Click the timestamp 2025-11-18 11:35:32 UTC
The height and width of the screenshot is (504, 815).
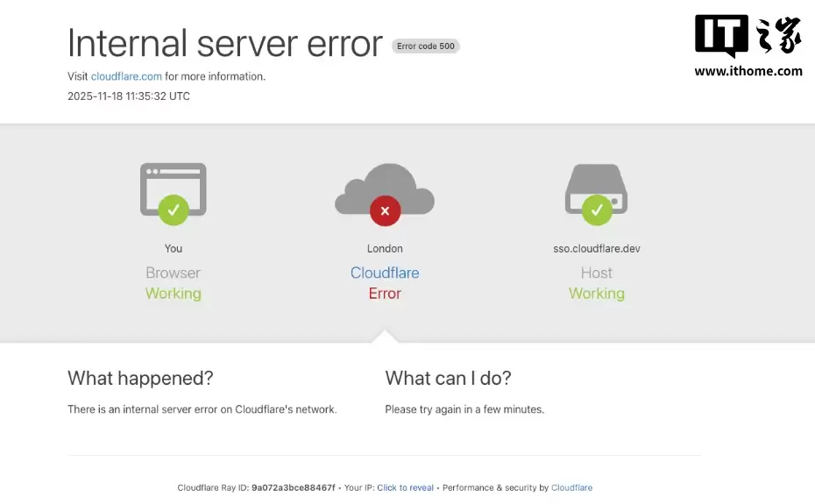pos(128,96)
